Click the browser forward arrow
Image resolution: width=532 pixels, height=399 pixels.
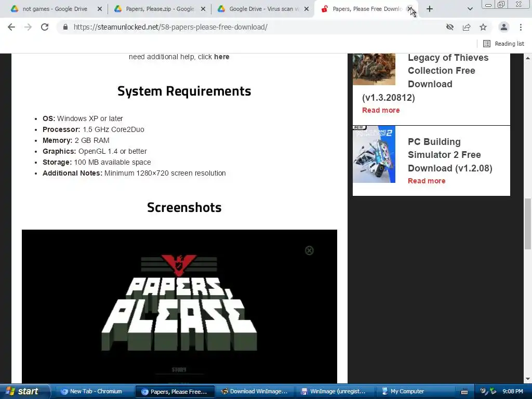click(x=28, y=27)
